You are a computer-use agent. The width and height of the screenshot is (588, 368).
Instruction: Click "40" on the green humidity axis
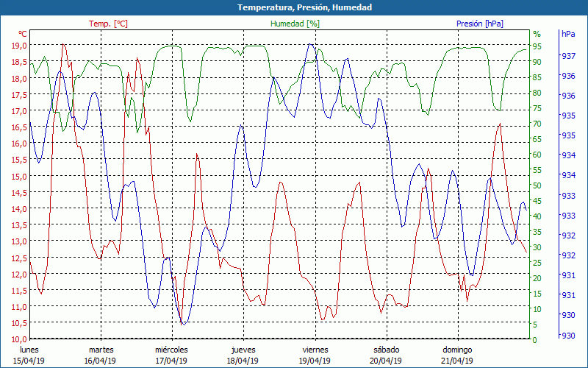537,216
